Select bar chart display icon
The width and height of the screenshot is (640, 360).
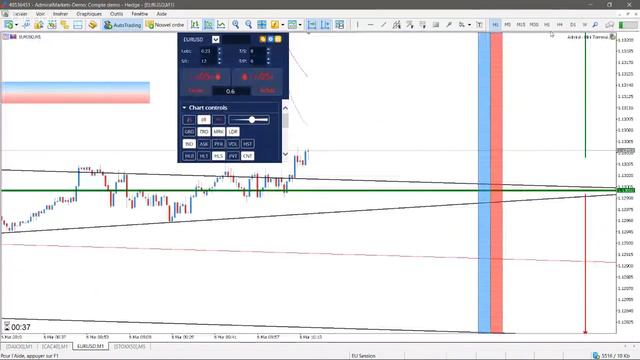[195, 25]
